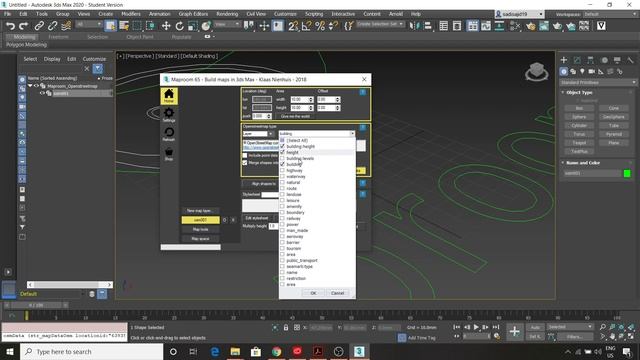Choose the Select and Scale tool

click(193, 26)
